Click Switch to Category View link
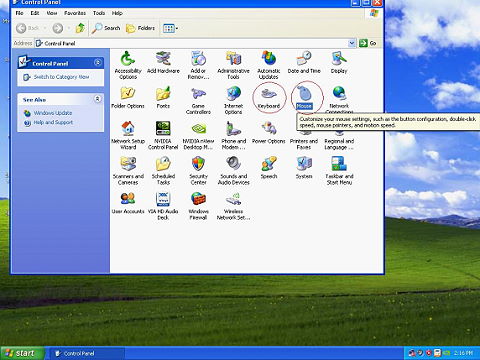Viewport: 480px width, 360px height. click(x=61, y=77)
